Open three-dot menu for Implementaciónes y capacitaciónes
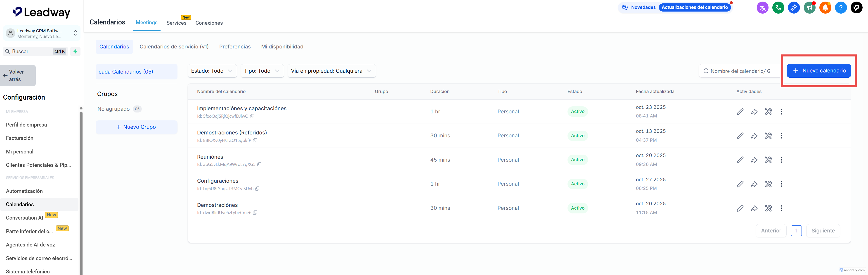Viewport: 868px width, 275px height. click(781, 112)
